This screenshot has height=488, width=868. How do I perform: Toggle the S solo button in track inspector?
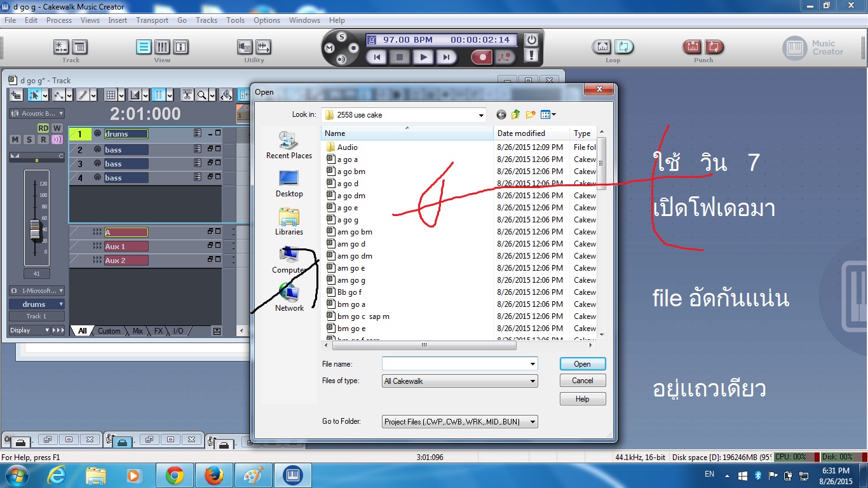29,140
